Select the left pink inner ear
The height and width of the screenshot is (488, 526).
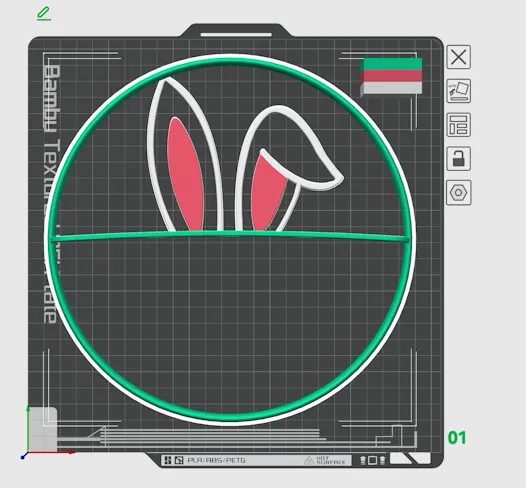coord(185,174)
